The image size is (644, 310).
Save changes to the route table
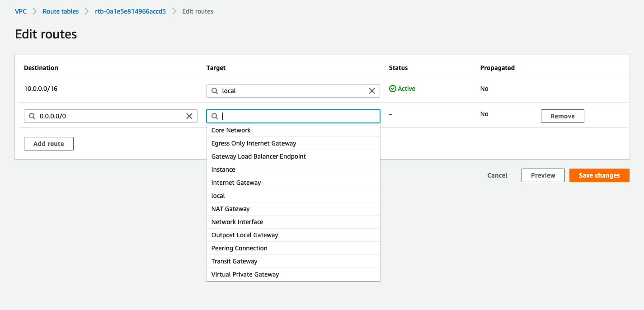[599, 175]
